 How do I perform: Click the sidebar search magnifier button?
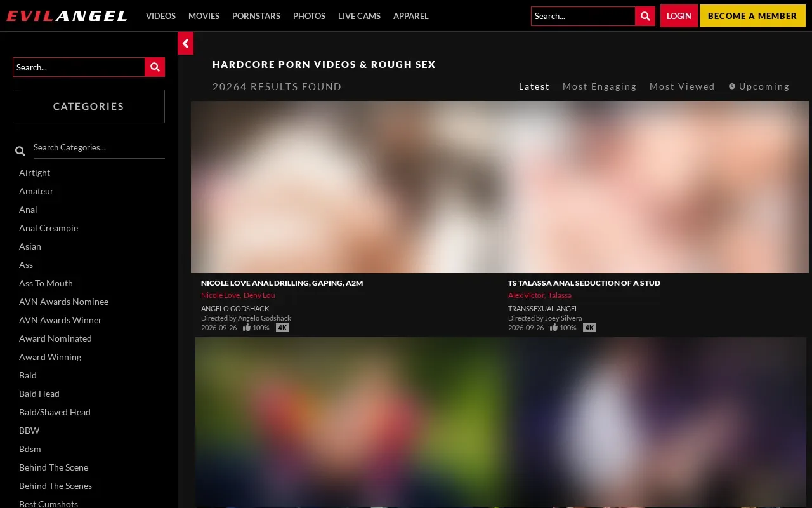click(155, 67)
